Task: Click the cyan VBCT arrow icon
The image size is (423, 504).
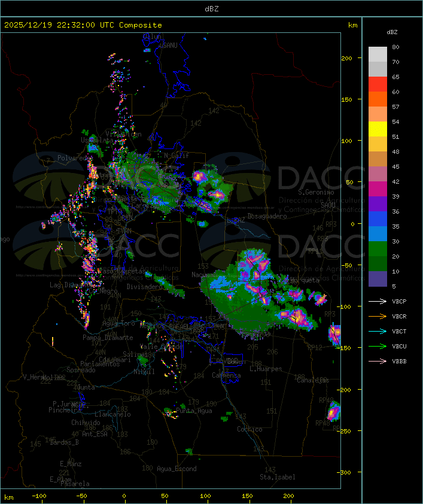Action: (x=378, y=331)
